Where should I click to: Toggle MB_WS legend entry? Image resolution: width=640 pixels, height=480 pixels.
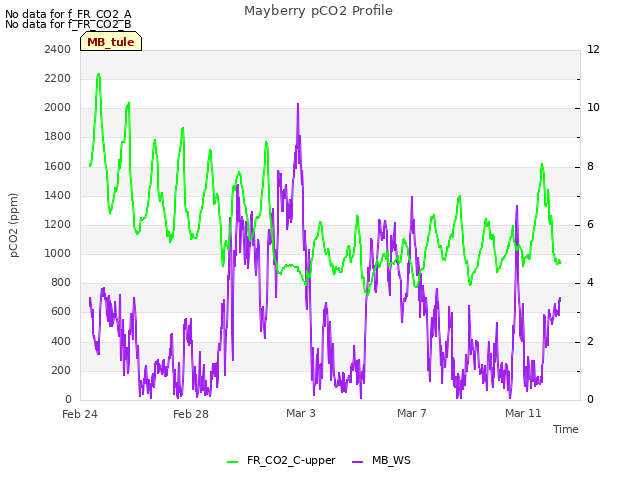(x=381, y=460)
